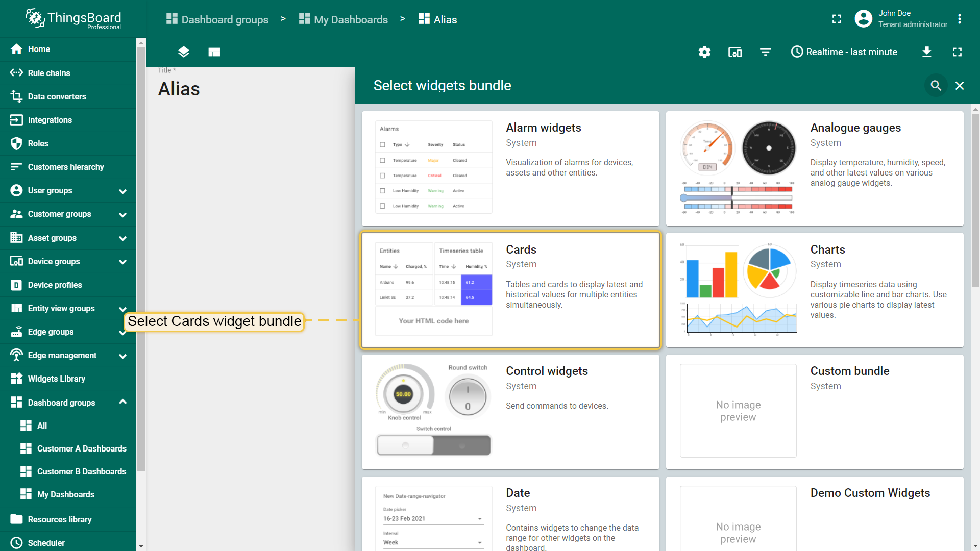Viewport: 980px width, 551px height.
Task: Open dashboard states layers icon
Action: click(184, 52)
